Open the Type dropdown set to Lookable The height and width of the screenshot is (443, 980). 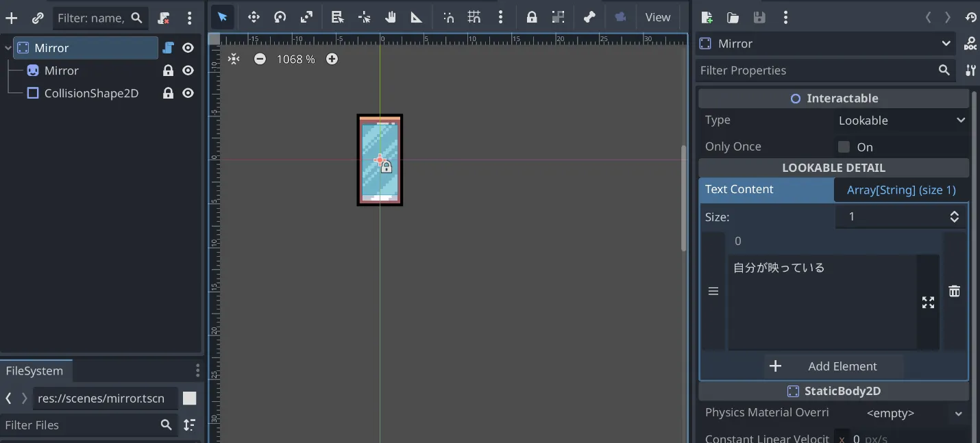coord(901,121)
